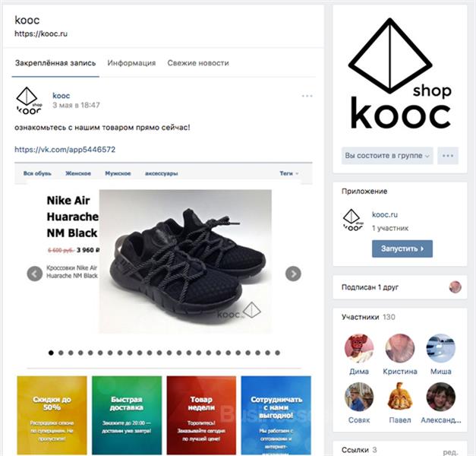
Task: Select the first carousel pagination dot
Action: click(x=51, y=353)
